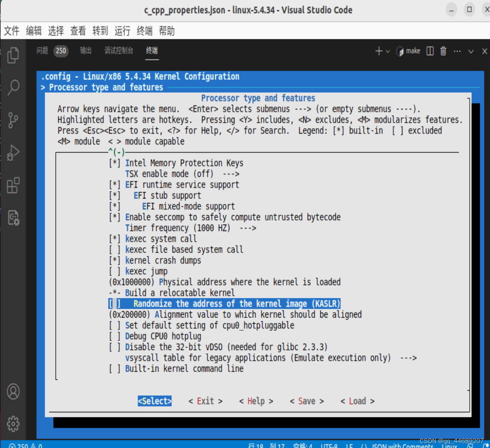Activate the Save button in menuconfig

[x=307, y=401]
